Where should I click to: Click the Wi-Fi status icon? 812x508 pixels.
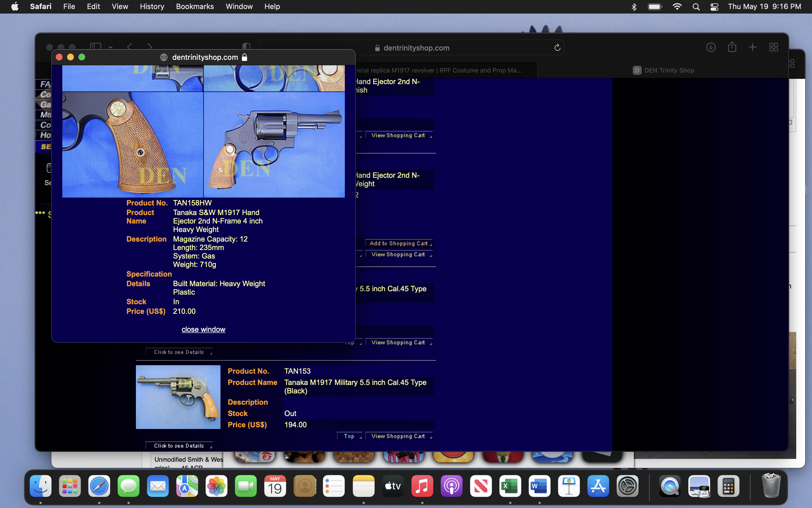(677, 7)
